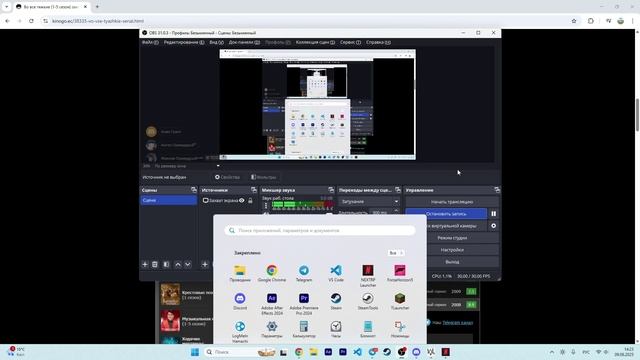Adjust transition duration stepper arrows

click(396, 212)
